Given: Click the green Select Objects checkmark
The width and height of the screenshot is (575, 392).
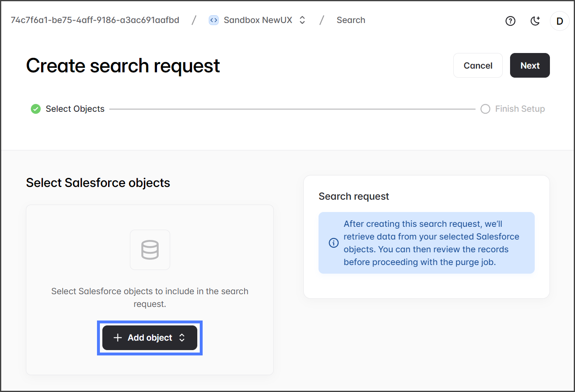Looking at the screenshot, I should point(36,109).
